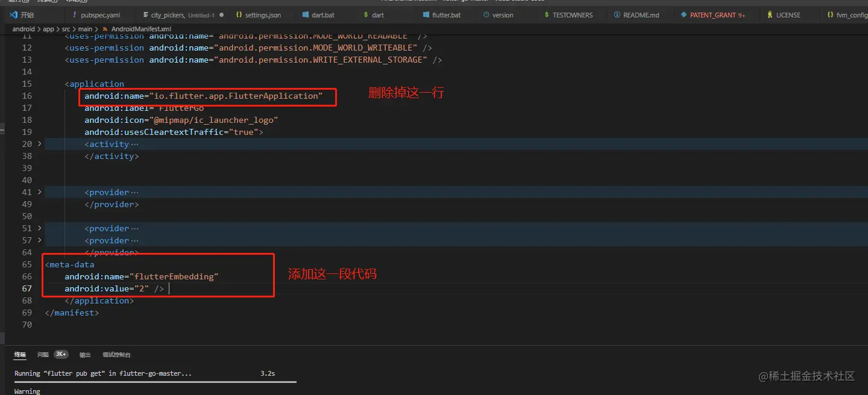Click the version tab file icon
The height and width of the screenshot is (395, 868).
486,15
